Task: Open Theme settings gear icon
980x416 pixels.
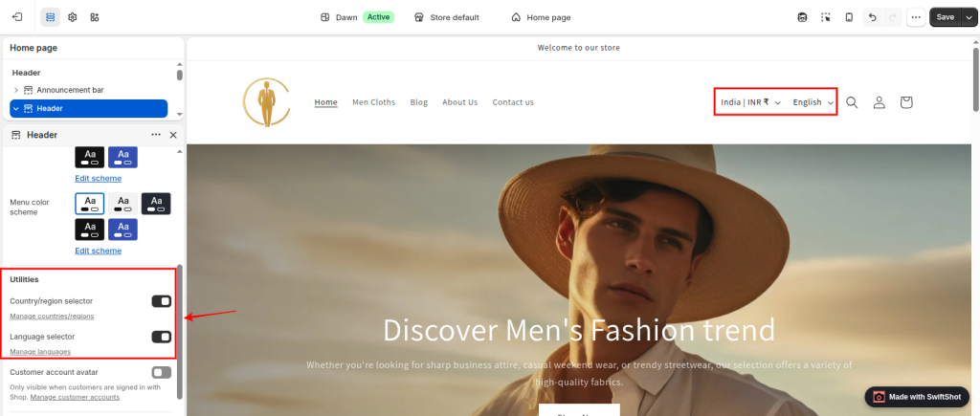Action: [x=73, y=17]
